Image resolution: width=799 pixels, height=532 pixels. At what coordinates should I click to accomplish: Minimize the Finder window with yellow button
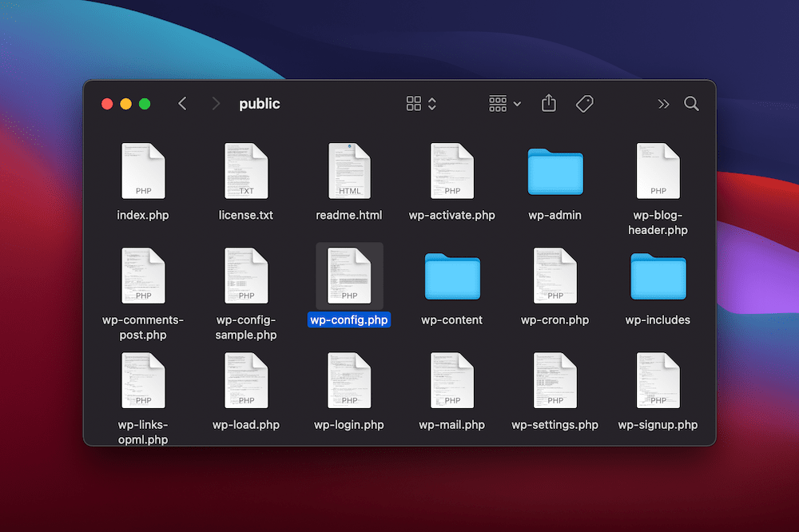pyautogui.click(x=126, y=104)
